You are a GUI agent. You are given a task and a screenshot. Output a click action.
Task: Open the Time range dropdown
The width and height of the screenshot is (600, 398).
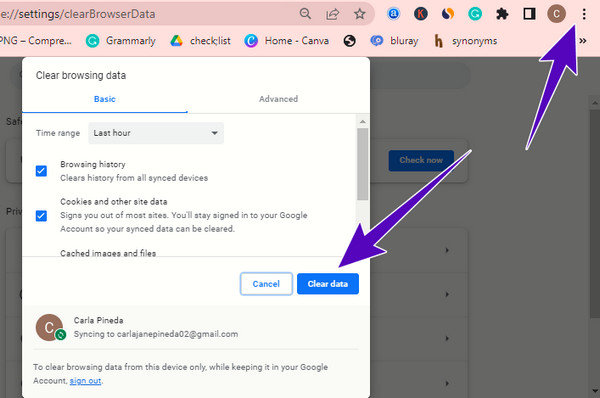[156, 133]
